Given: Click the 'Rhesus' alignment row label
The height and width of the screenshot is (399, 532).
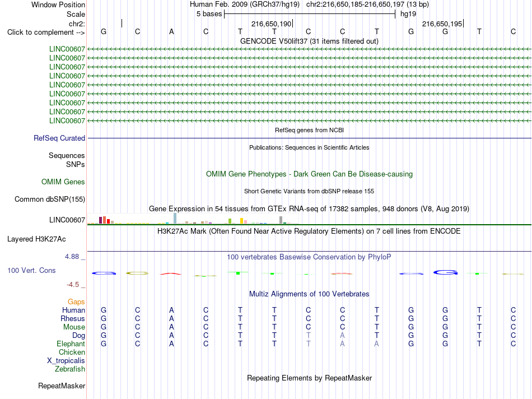Looking at the screenshot, I should 73,318.
